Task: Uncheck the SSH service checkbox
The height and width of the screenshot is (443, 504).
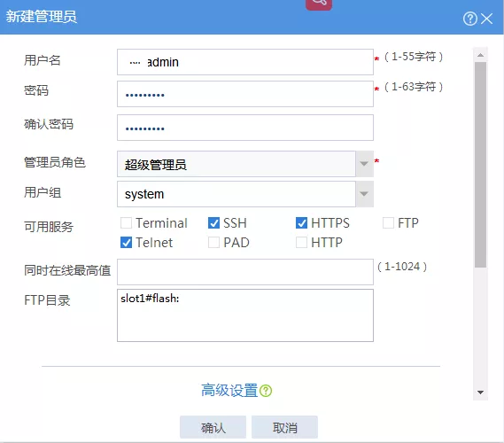Action: point(213,222)
